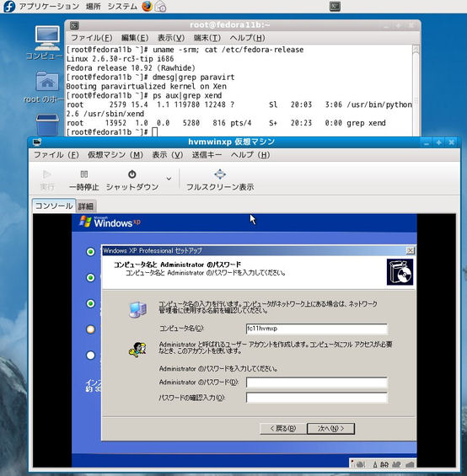
Task: Open アプリケーション menu in top panel
Action: coord(49,7)
